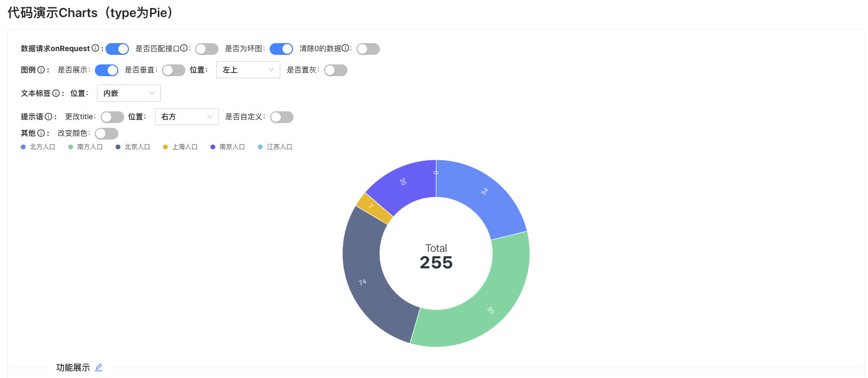Enable the 是否垂直 switch

coord(174,70)
